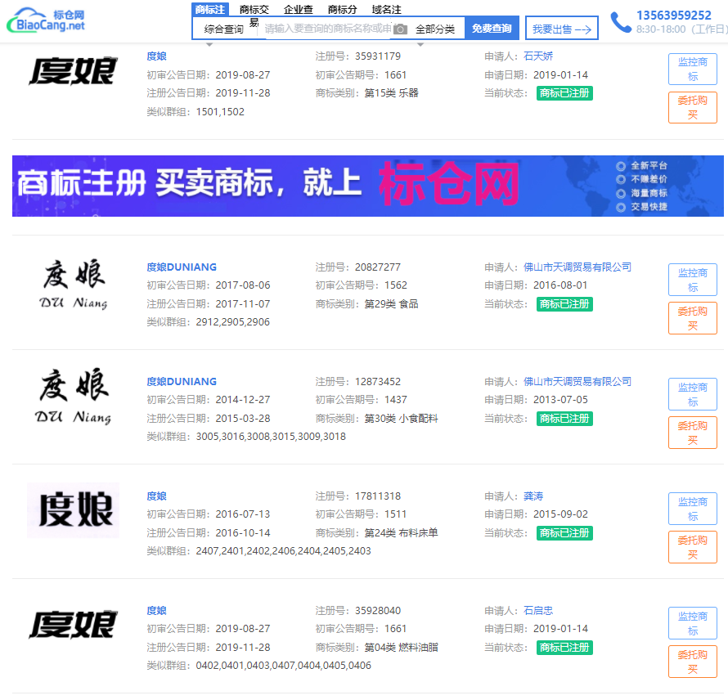
Task: Focus the trademark name search input field
Action: 326,29
